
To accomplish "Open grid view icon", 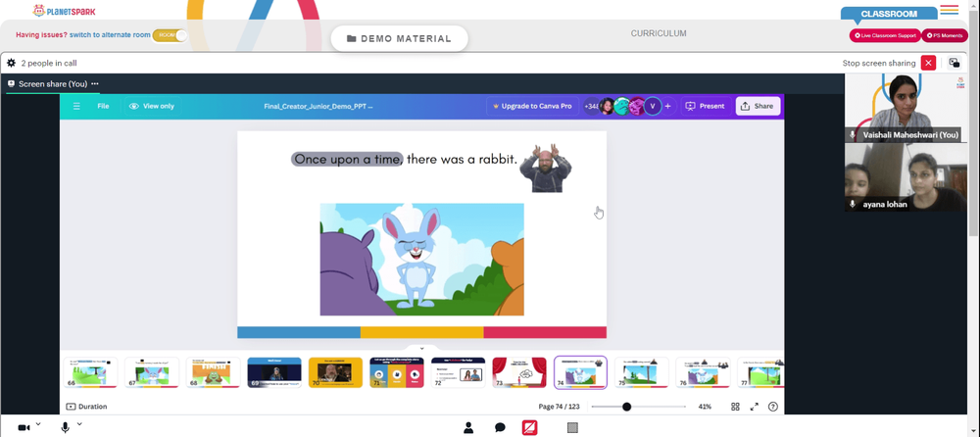I will (736, 407).
